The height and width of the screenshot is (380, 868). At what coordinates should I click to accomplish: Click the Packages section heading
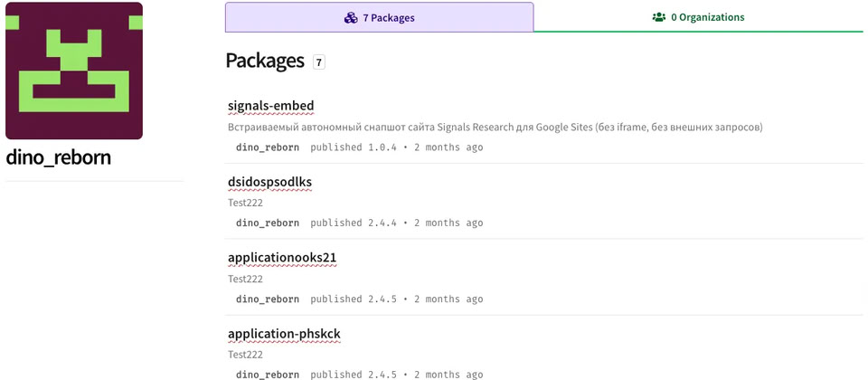tap(264, 61)
